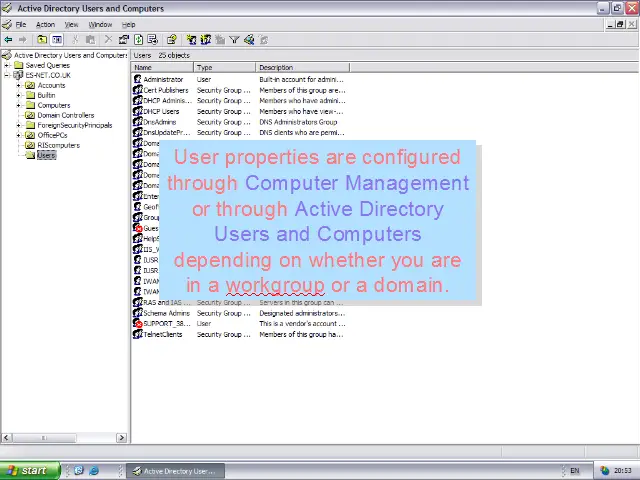The height and width of the screenshot is (480, 640).
Task: Select the Saved Queries folder
Action: 47,65
